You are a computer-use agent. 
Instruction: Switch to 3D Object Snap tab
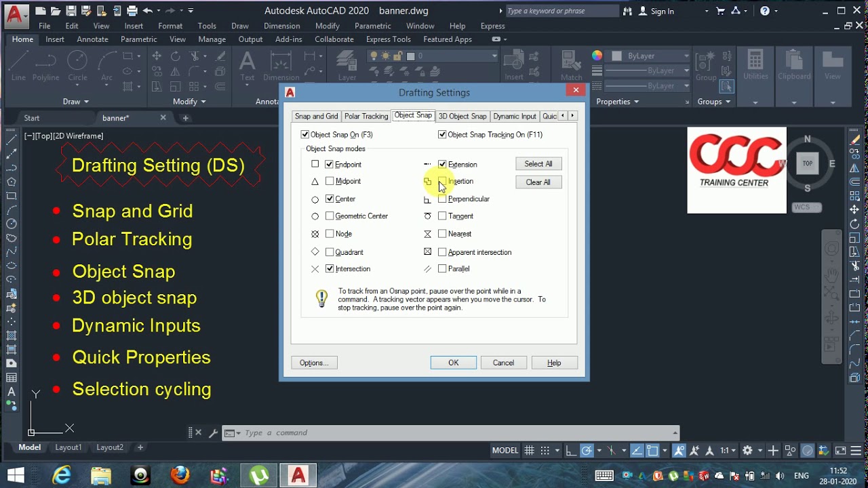coord(462,116)
